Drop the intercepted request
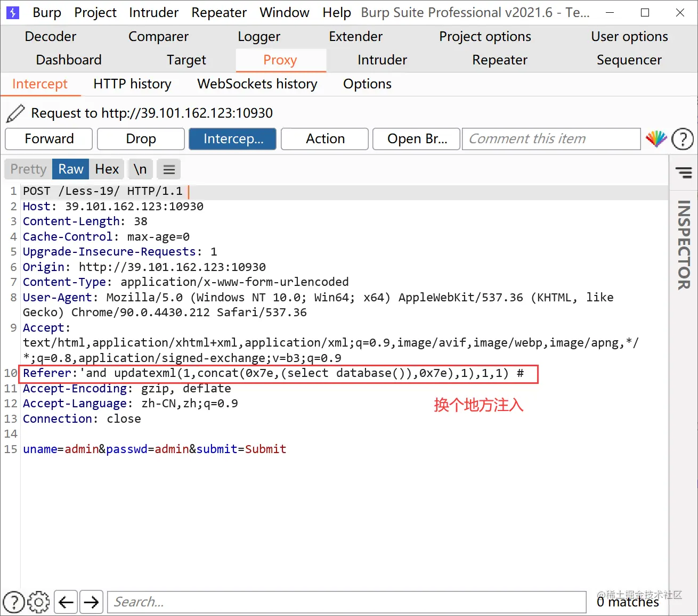Image resolution: width=698 pixels, height=616 pixels. click(141, 139)
